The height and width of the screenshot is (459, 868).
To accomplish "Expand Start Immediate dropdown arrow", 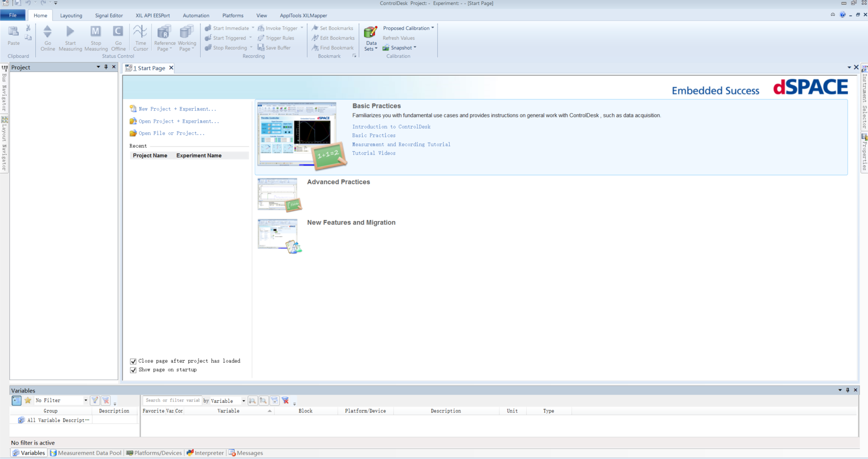I will 253,28.
